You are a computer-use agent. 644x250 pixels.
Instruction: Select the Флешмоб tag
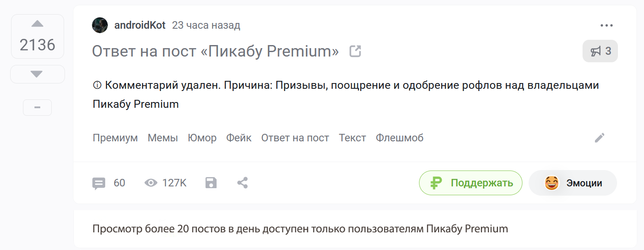point(400,138)
